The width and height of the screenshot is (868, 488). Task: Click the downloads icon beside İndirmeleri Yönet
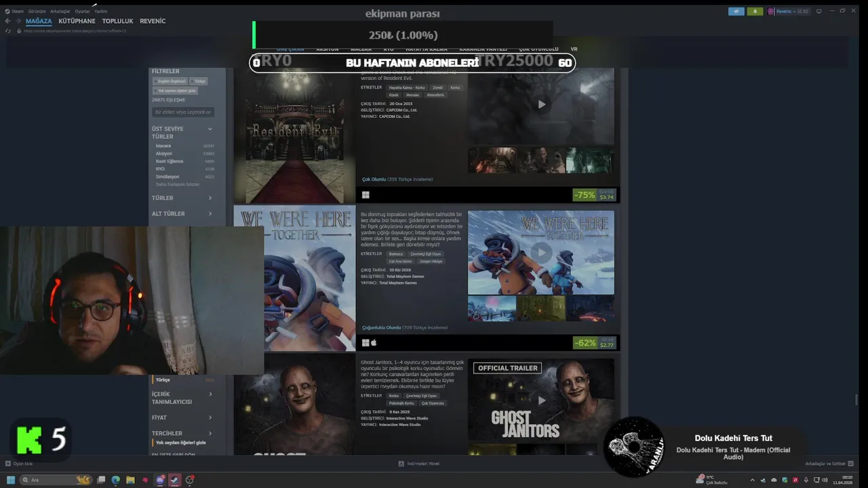[x=401, y=464]
